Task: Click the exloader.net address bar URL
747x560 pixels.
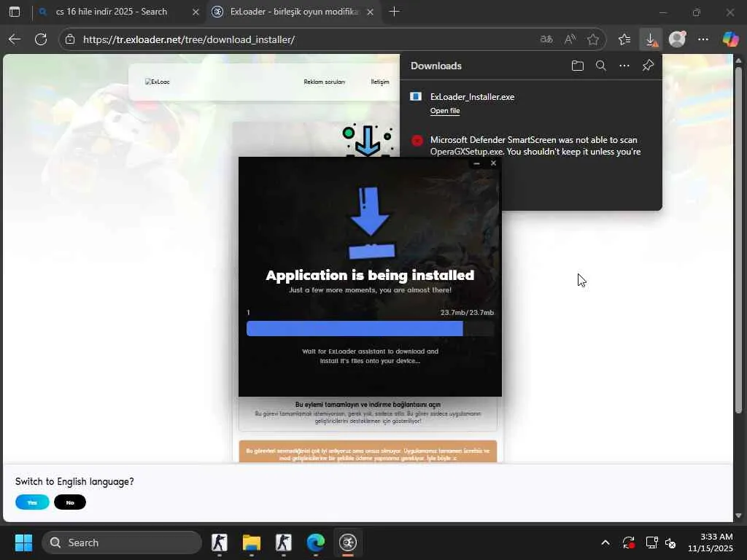Action: (x=189, y=39)
